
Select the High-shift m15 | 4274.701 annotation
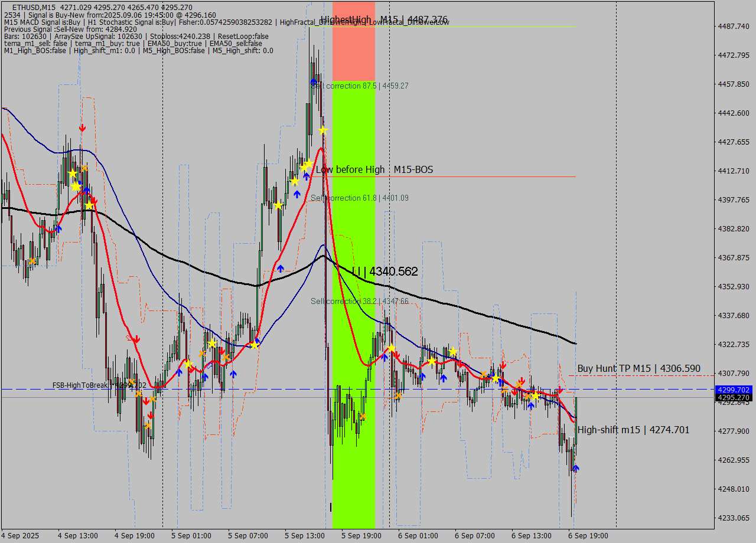[633, 430]
